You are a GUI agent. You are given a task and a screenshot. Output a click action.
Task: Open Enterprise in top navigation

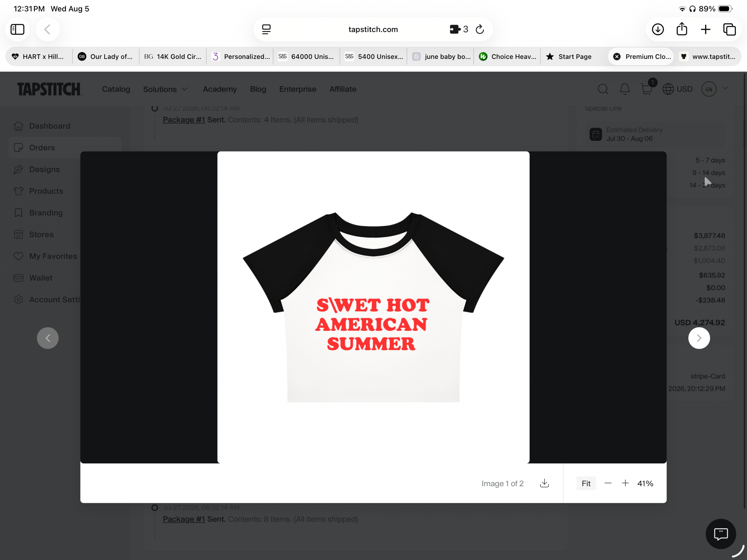[x=298, y=89]
